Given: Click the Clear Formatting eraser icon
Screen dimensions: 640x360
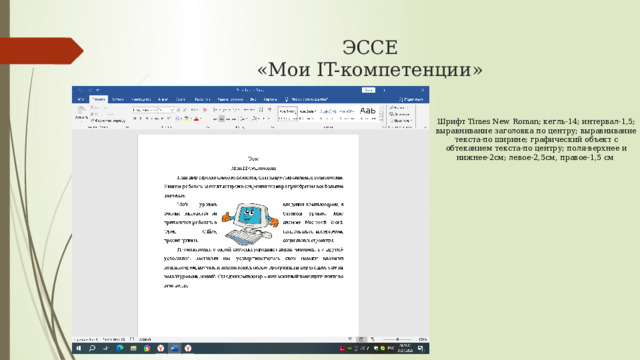Looking at the screenshot, I should pyautogui.click(x=204, y=110).
